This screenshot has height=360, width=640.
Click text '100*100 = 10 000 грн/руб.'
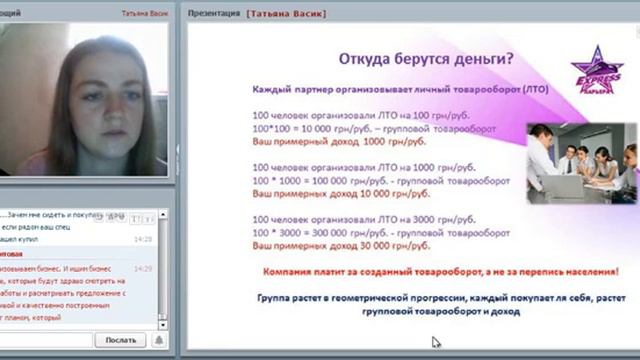click(312, 129)
